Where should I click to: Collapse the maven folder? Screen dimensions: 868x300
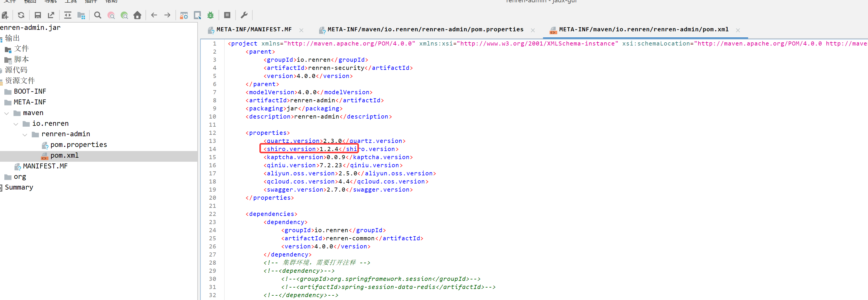tap(7, 113)
